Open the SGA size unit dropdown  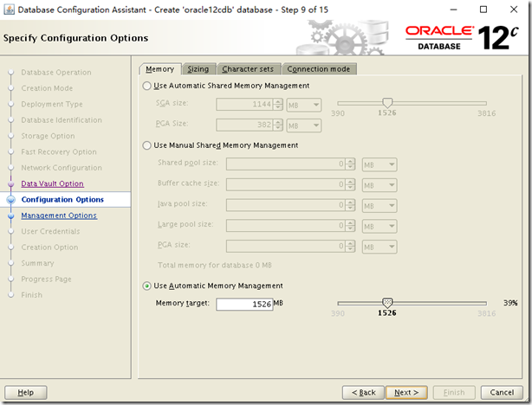point(303,105)
